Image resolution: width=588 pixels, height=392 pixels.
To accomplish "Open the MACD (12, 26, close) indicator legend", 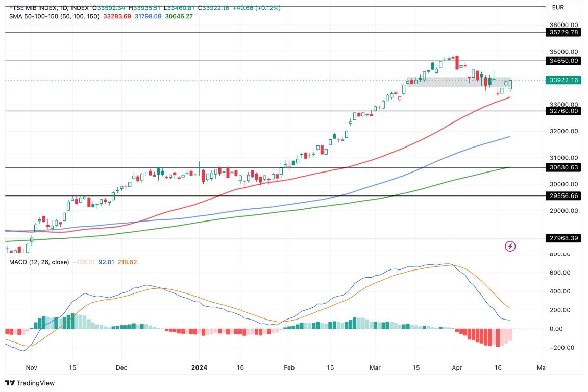I will (38, 261).
